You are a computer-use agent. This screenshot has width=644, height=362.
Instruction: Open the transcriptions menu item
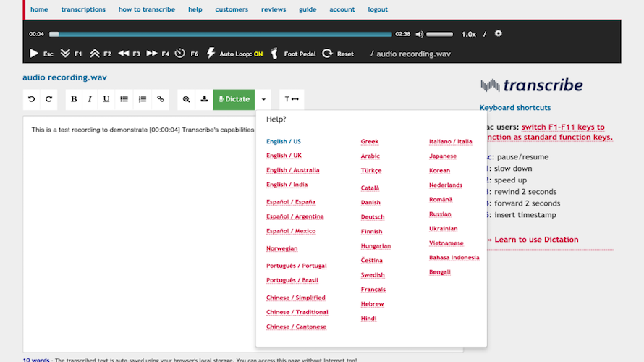coord(83,9)
